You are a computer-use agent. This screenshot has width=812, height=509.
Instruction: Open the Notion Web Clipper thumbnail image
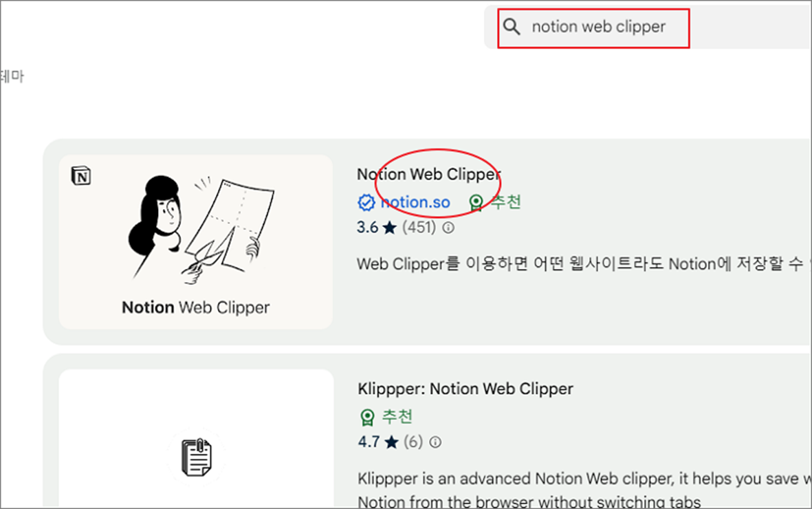pyautogui.click(x=196, y=241)
